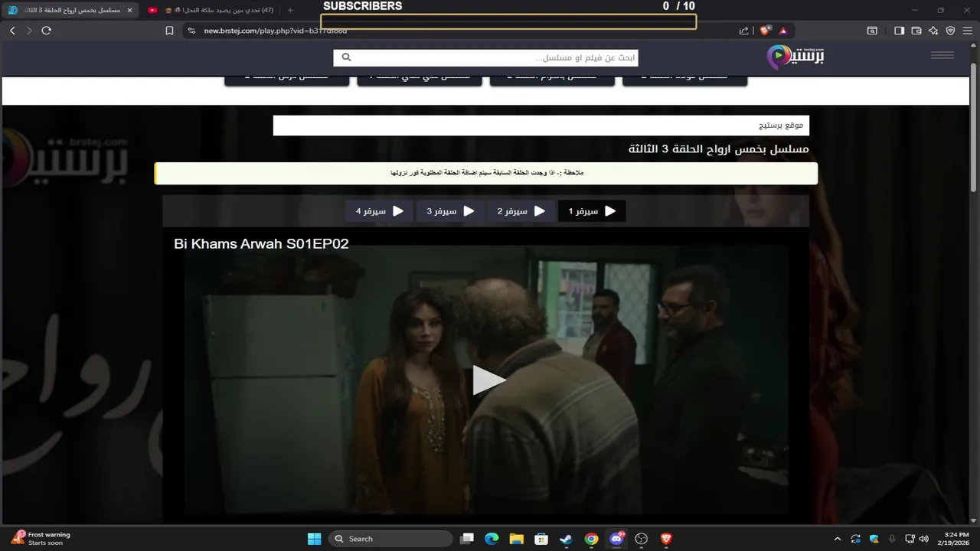
Task: Open a new browser tab
Action: tap(290, 10)
